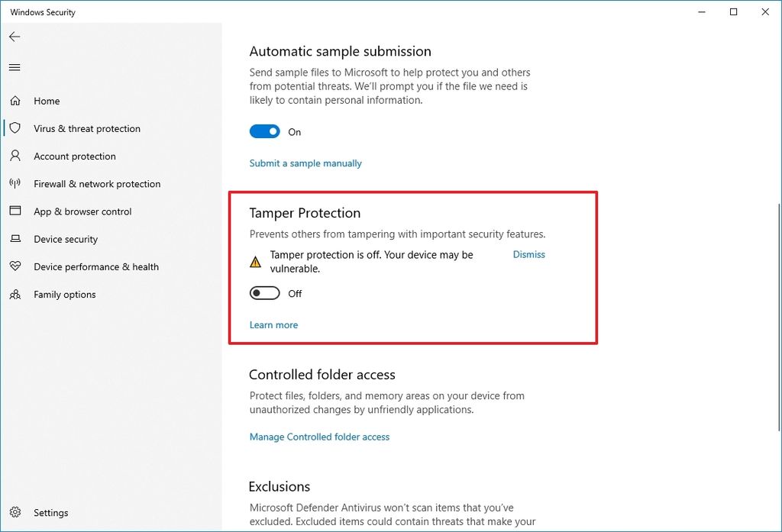Open Device performance & health
782x532 pixels.
pos(96,266)
